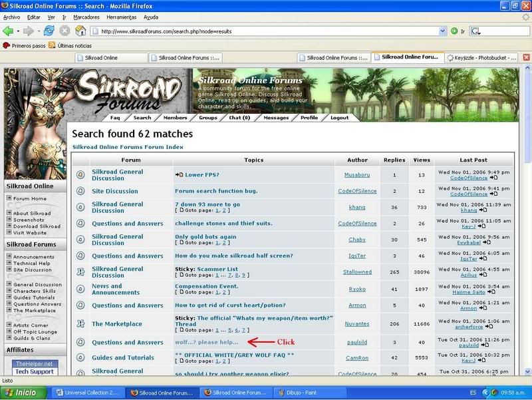Image resolution: width=532 pixels, height=400 pixels.
Task: Open the Herramientas menu
Action: click(122, 17)
